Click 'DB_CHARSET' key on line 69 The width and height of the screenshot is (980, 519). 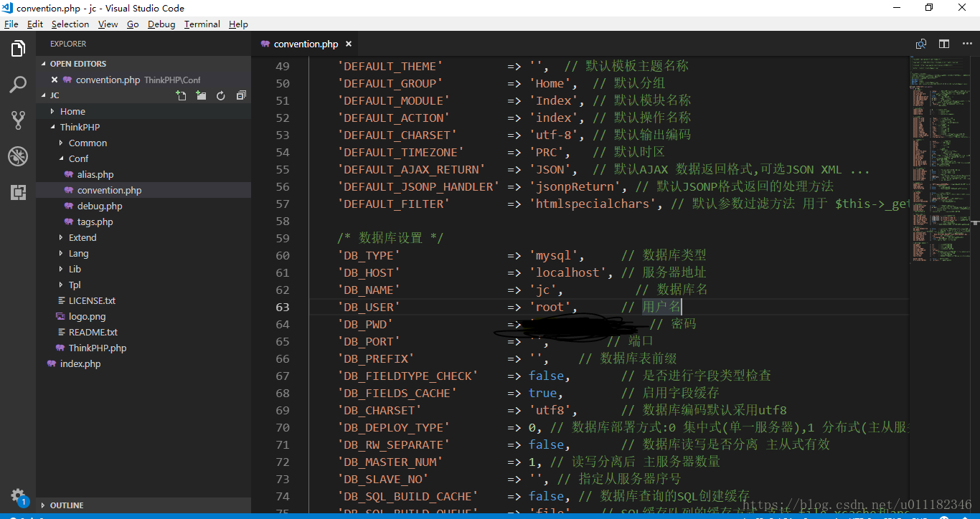click(x=379, y=410)
